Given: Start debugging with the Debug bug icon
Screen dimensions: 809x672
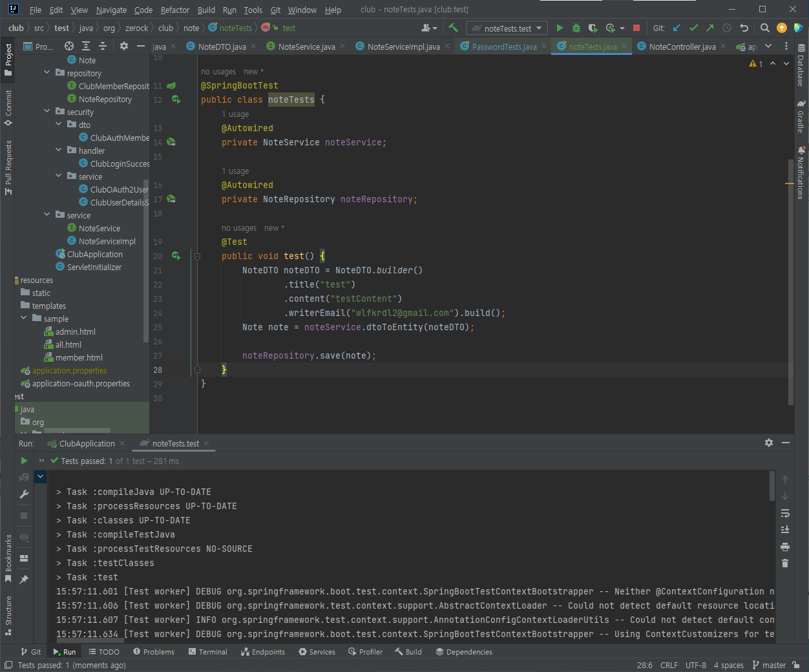Looking at the screenshot, I should (576, 28).
